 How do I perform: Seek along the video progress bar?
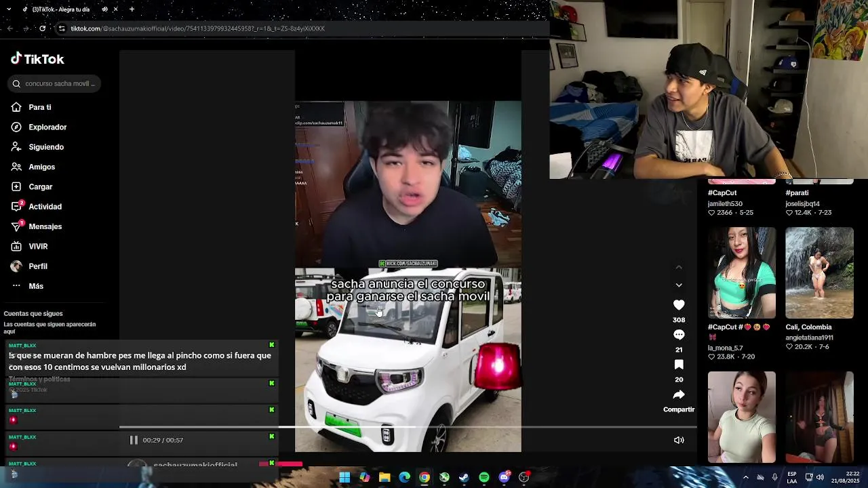[x=408, y=427]
